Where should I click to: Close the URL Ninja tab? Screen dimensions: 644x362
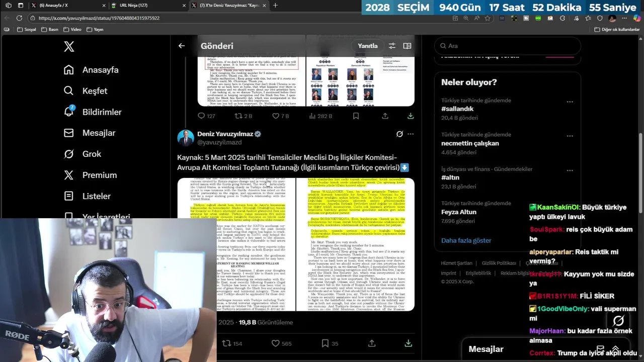pos(184,6)
